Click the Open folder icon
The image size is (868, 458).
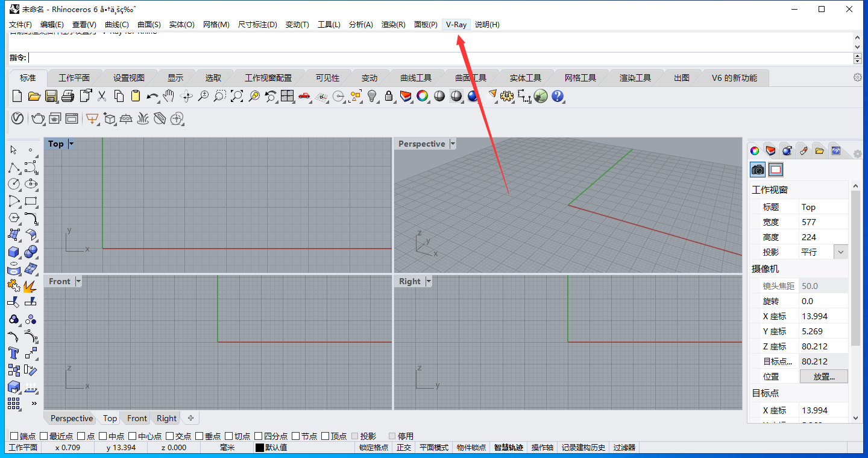34,95
